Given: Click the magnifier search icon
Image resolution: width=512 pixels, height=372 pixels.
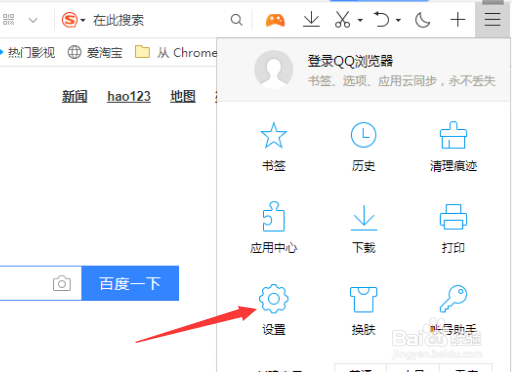Looking at the screenshot, I should (x=236, y=20).
